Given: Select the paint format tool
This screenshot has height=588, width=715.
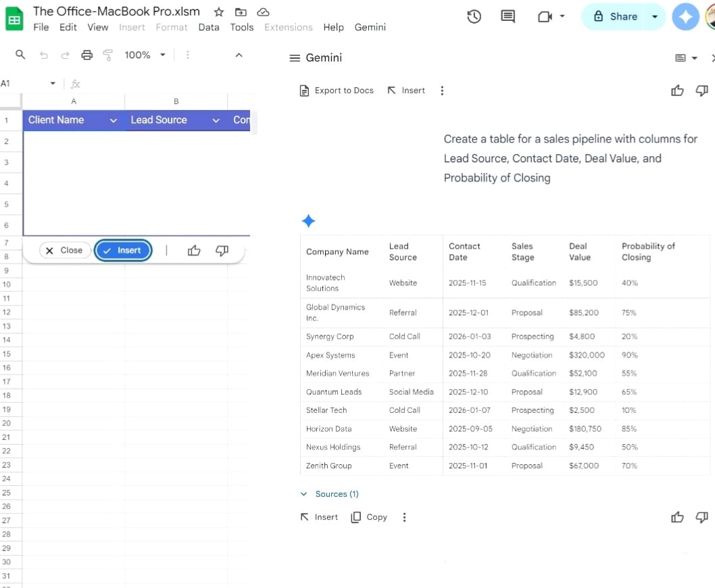Looking at the screenshot, I should click(107, 55).
